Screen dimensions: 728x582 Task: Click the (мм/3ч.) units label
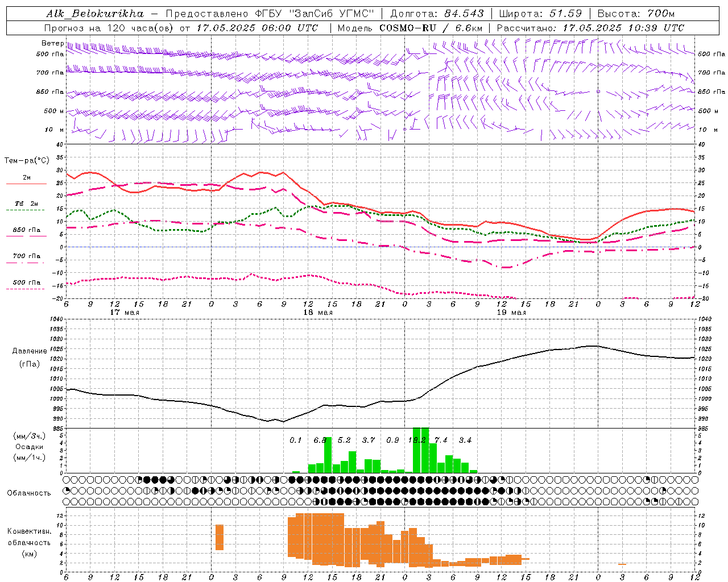point(30,436)
